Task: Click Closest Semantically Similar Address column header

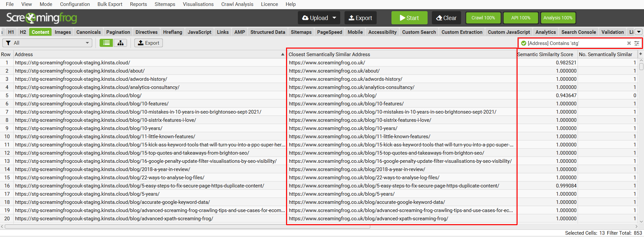Action: pos(402,54)
